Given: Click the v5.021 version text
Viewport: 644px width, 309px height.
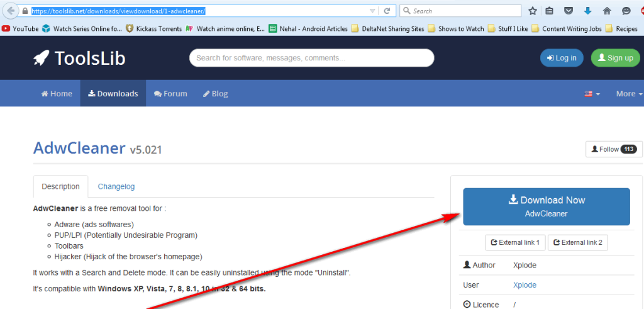Looking at the screenshot, I should 146,150.
